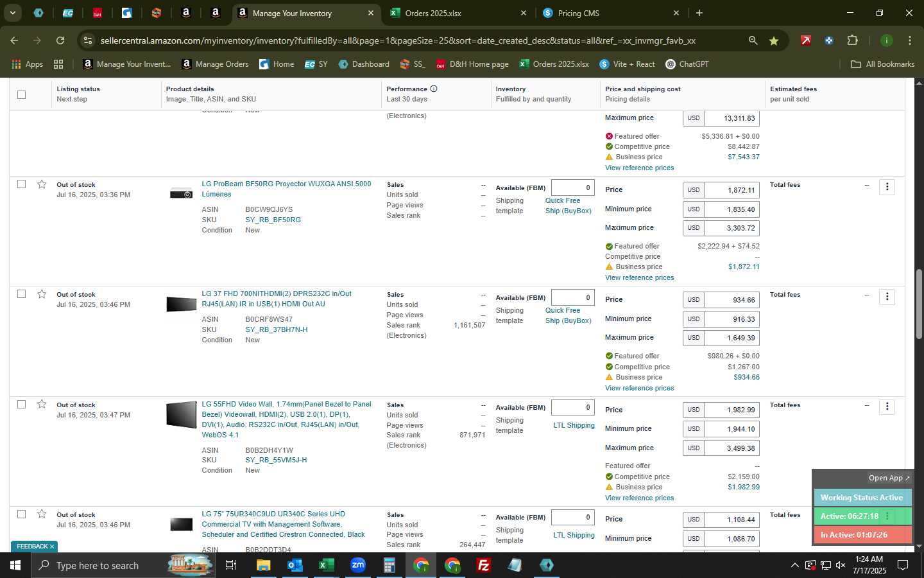Image resolution: width=924 pixels, height=578 pixels.
Task: Open the ChatGPT bookmark
Action: click(x=687, y=64)
